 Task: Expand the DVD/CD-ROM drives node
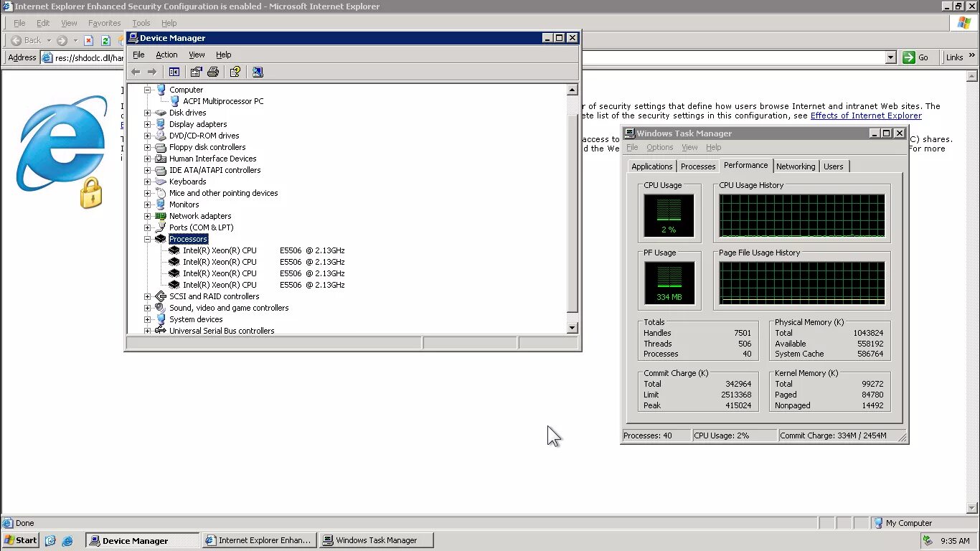148,136
